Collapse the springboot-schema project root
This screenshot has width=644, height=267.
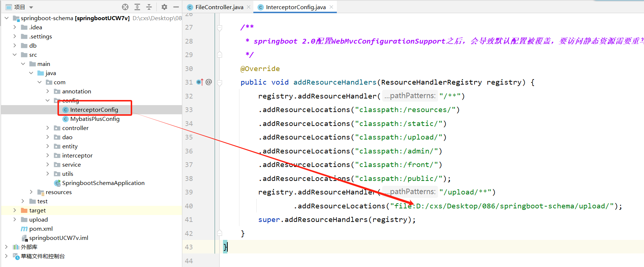(x=7, y=18)
